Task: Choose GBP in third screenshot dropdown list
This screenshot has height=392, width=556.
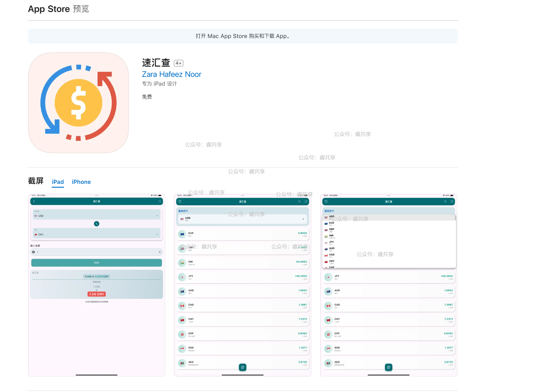Action: (x=389, y=230)
